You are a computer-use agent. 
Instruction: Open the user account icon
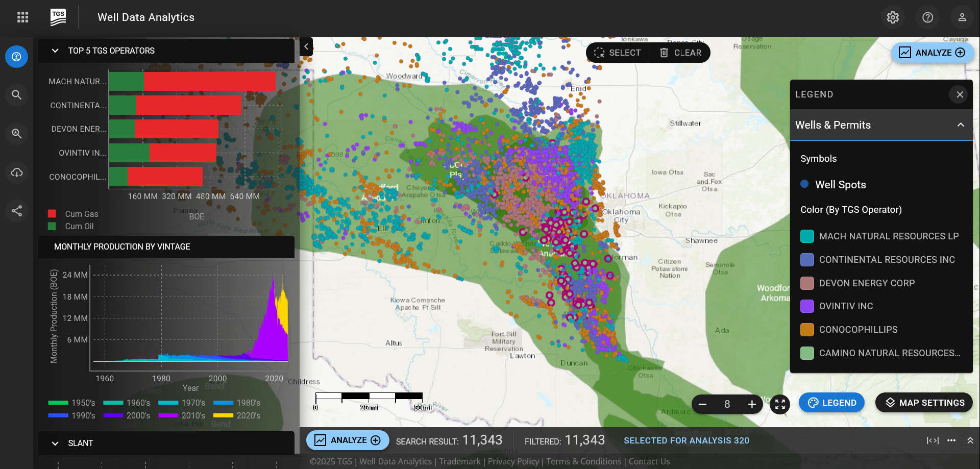point(962,17)
